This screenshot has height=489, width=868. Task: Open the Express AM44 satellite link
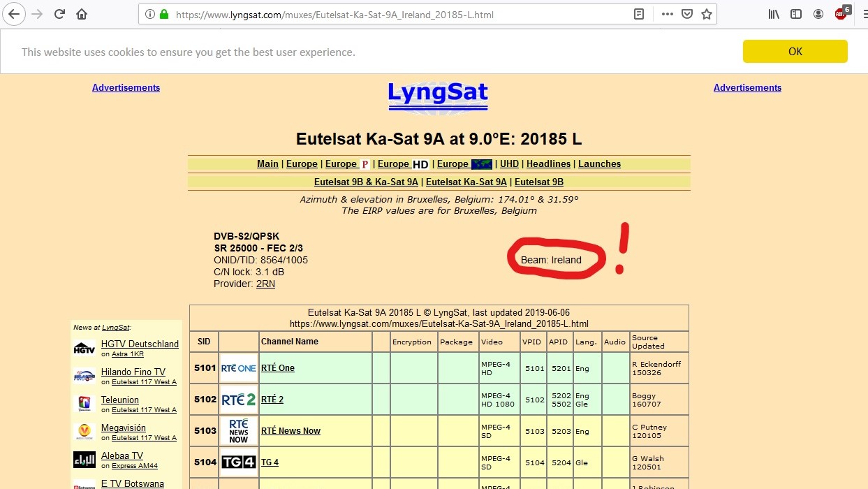click(135, 466)
